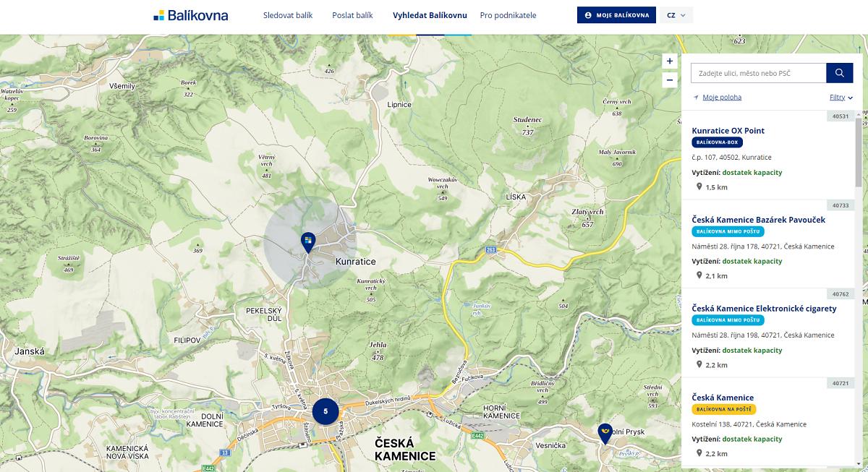Viewport: 868px width, 472px height.
Task: Zoom out on the map
Action: (x=670, y=80)
